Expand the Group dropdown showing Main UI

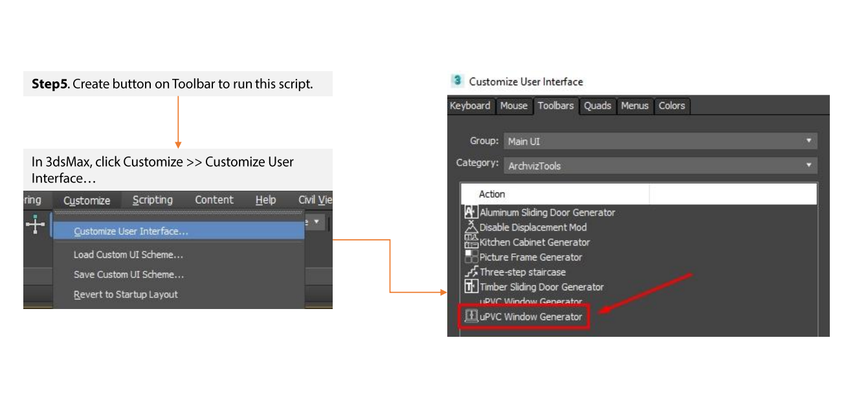[x=659, y=141]
